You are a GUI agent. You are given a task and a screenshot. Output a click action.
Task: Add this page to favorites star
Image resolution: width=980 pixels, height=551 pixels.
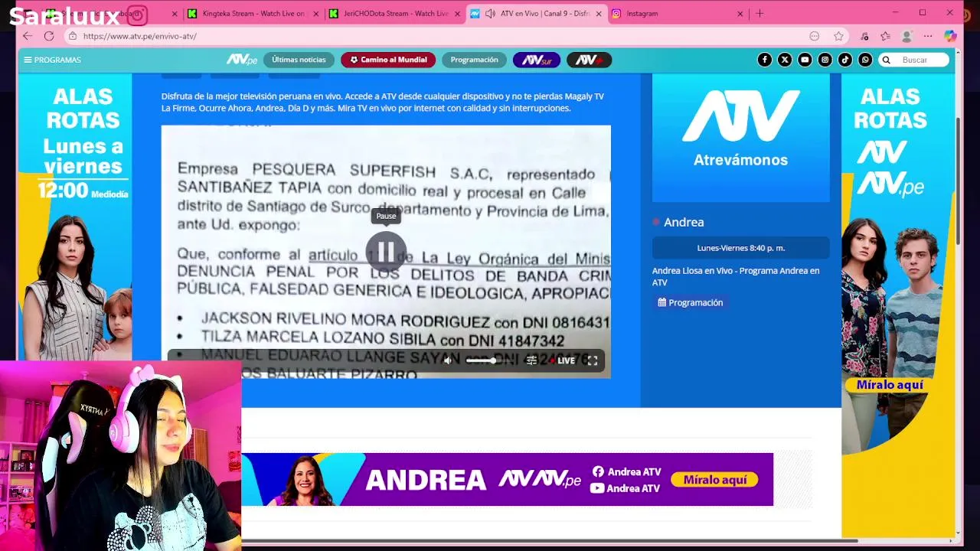pos(838,36)
